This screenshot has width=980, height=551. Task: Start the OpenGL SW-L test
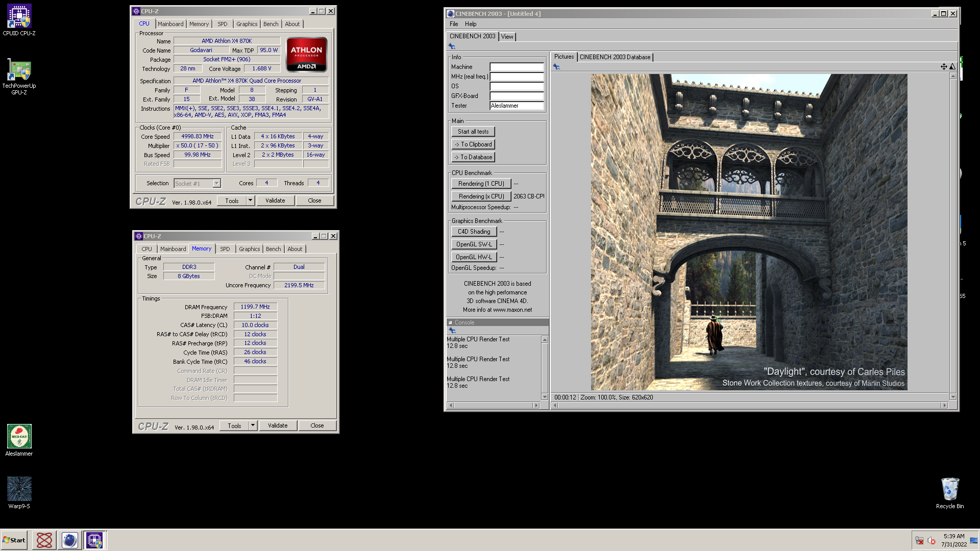pos(474,244)
